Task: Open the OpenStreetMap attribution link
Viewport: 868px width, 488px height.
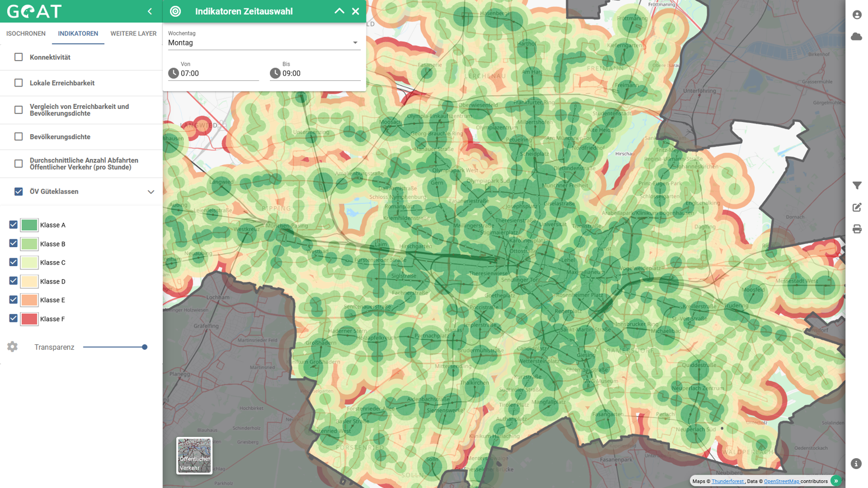Action: tap(781, 481)
